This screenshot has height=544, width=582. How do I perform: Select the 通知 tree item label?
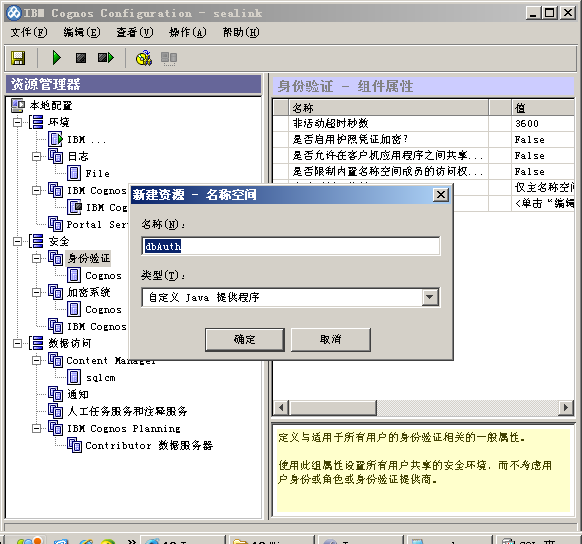78,394
